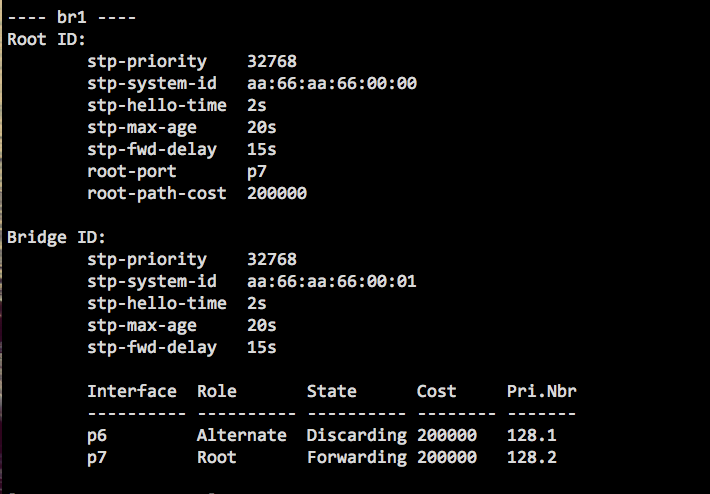Click bridge system-id aa:66:aa:66:00:01
The height and width of the screenshot is (494, 710).
332,281
